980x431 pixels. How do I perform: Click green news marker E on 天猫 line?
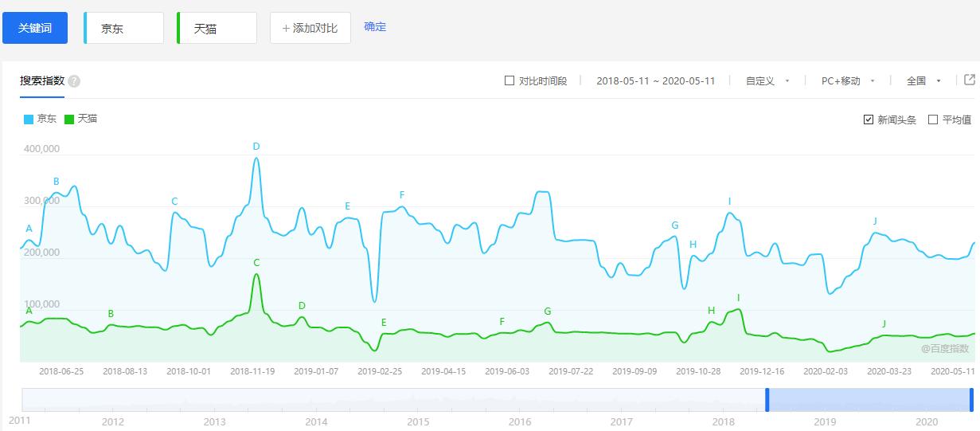coord(384,323)
